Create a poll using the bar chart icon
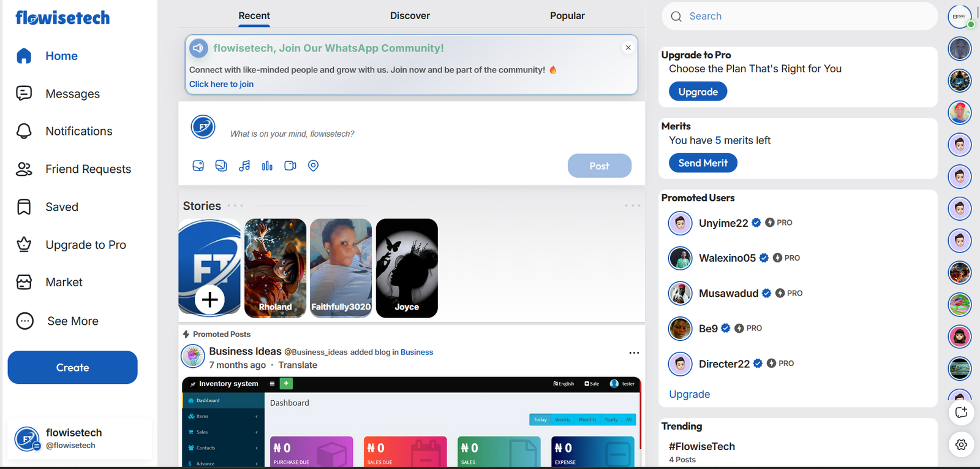 pos(267,166)
